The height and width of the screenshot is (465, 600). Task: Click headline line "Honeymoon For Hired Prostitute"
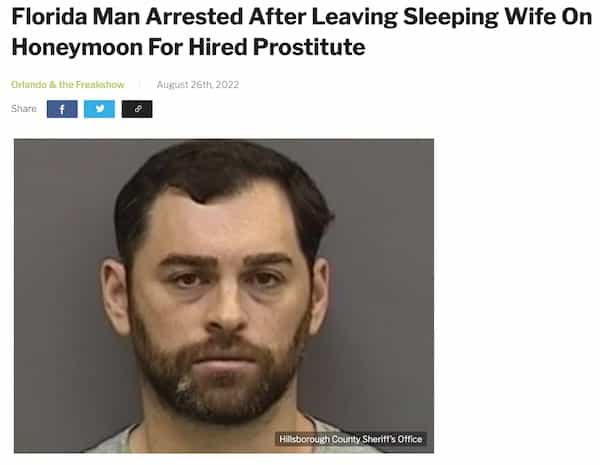click(x=188, y=47)
